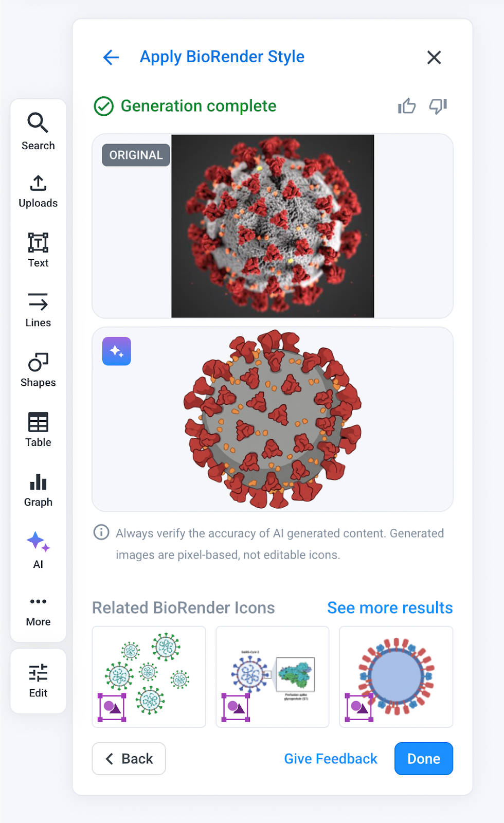Open the Edit settings panel
This screenshot has height=823, width=504.
click(x=38, y=680)
